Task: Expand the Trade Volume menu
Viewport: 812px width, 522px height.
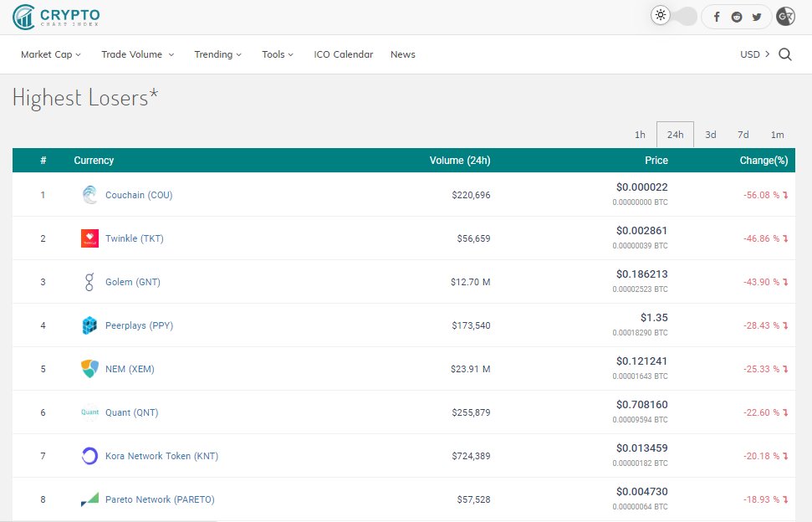Action: coord(137,54)
